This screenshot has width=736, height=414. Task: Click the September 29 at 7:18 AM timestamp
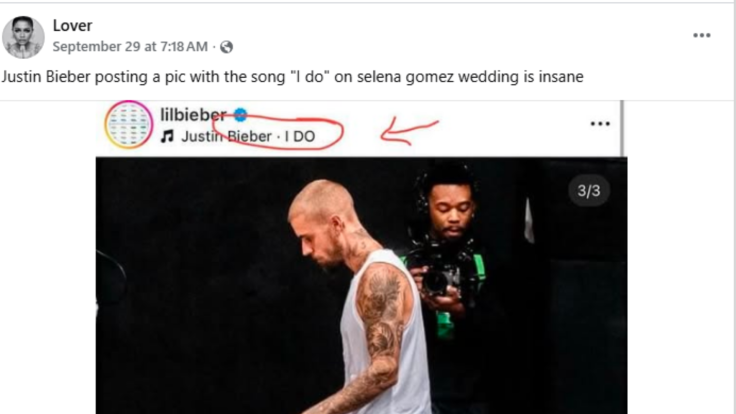click(x=130, y=47)
